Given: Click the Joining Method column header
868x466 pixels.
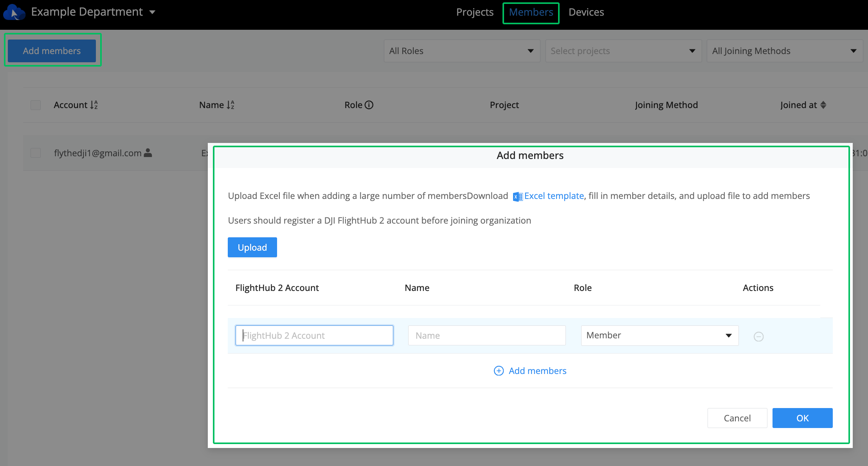Looking at the screenshot, I should pos(666,105).
